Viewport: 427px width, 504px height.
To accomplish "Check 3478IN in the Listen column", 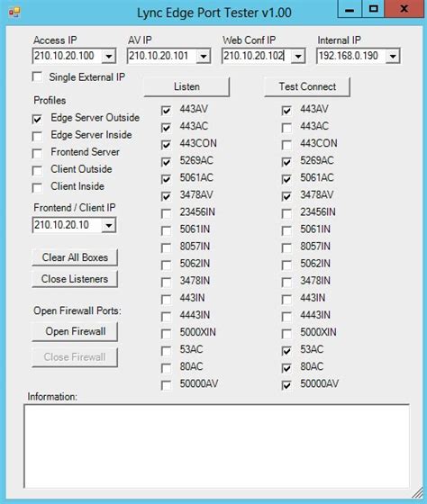I will (x=166, y=283).
